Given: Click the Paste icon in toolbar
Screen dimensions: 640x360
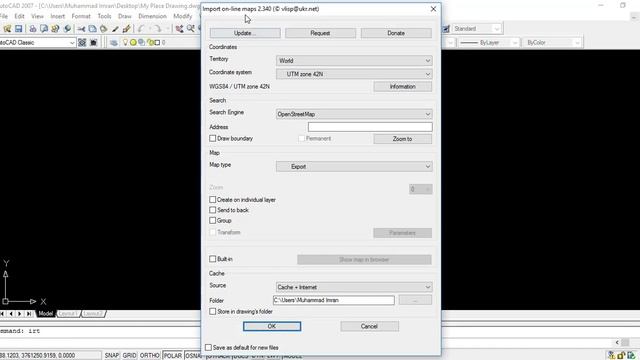Looking at the screenshot, I should click(104, 29).
